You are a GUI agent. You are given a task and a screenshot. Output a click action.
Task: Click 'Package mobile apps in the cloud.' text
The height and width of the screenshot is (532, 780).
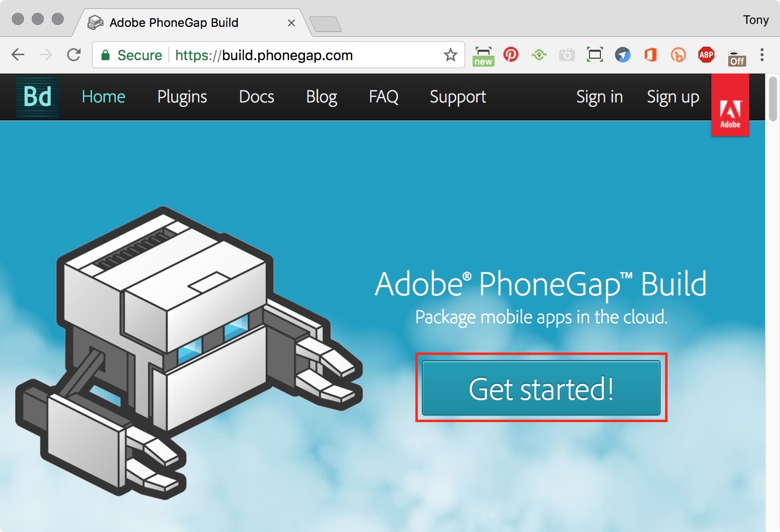tap(541, 317)
